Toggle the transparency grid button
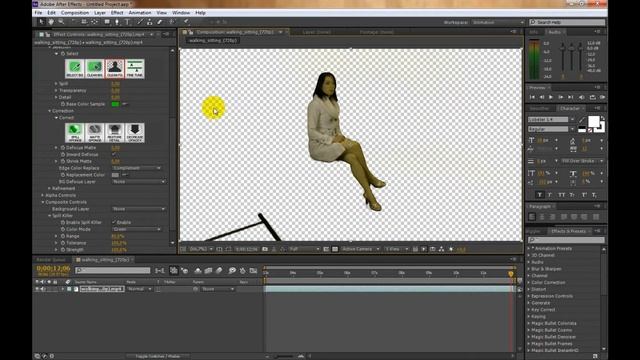 (x=335, y=249)
